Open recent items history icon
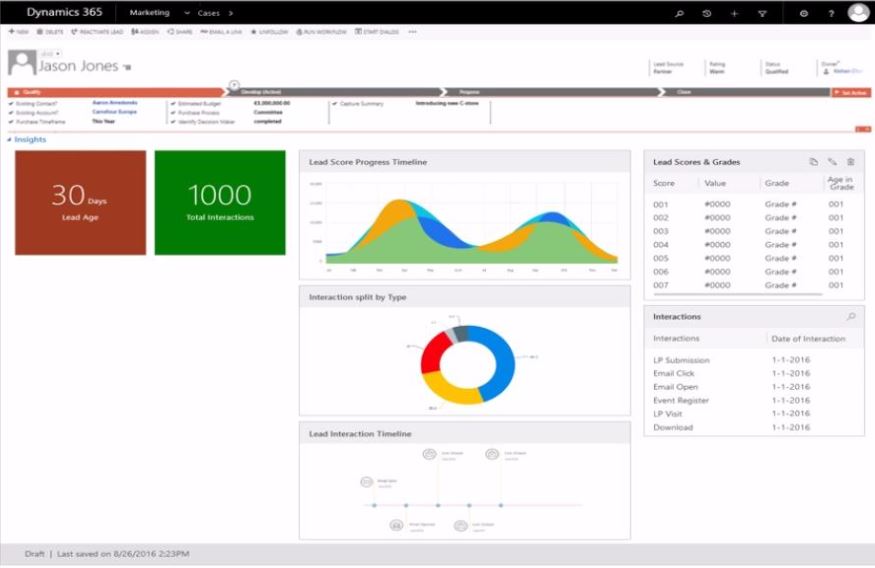The height and width of the screenshot is (568, 875). [x=707, y=13]
